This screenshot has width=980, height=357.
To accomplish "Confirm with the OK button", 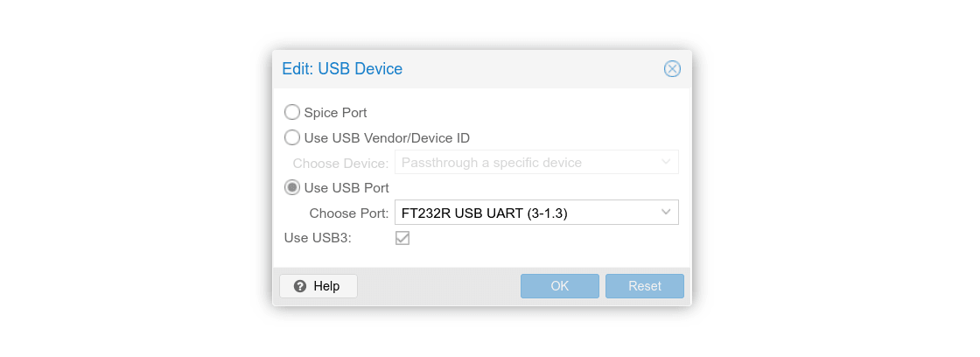I will (x=560, y=286).
